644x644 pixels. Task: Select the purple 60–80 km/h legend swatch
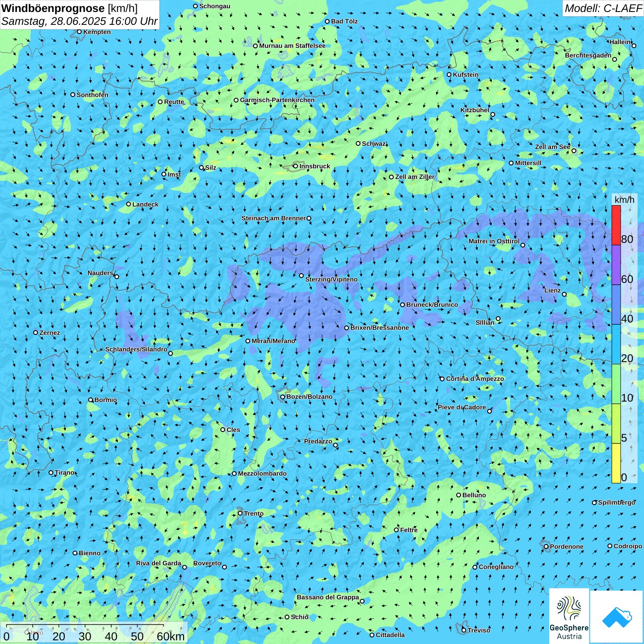(x=616, y=265)
